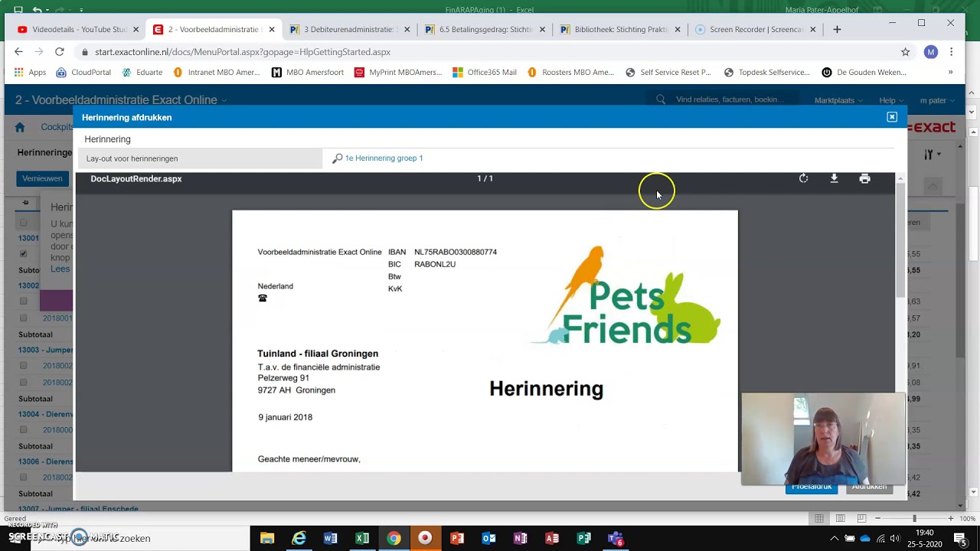The height and width of the screenshot is (551, 980).
Task: Open Outlook from the taskbar
Action: 488,538
